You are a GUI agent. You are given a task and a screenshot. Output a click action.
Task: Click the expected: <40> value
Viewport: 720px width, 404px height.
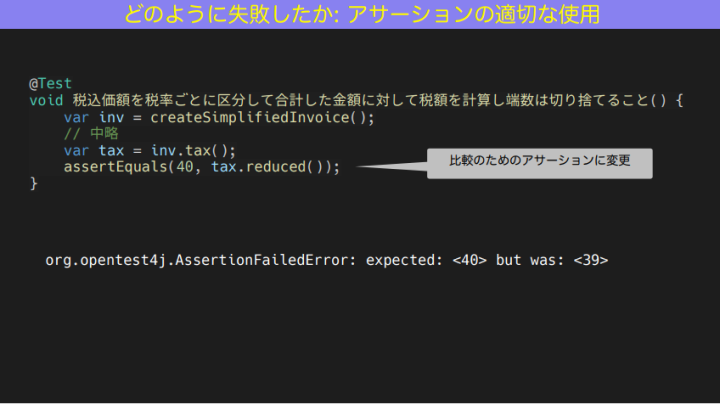click(426, 260)
